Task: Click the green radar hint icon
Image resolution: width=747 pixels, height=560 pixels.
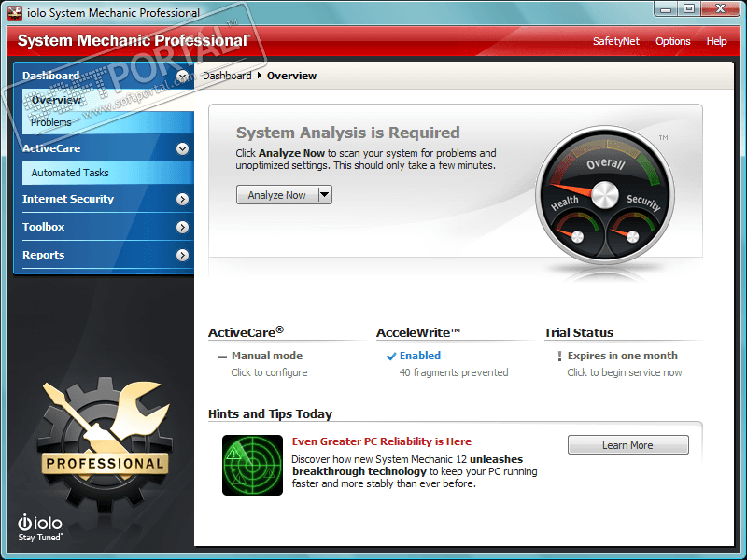Action: 252,465
